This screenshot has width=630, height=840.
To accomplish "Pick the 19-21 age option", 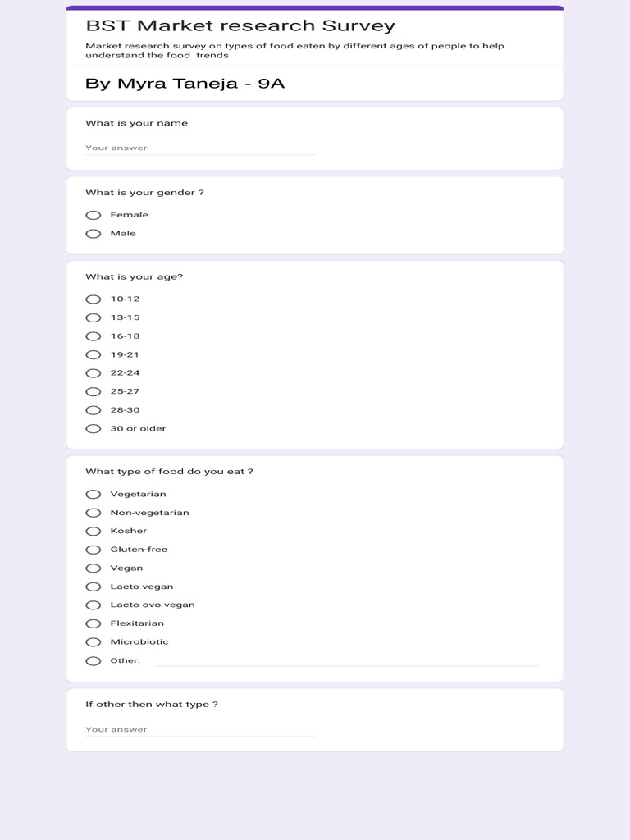I will (94, 354).
